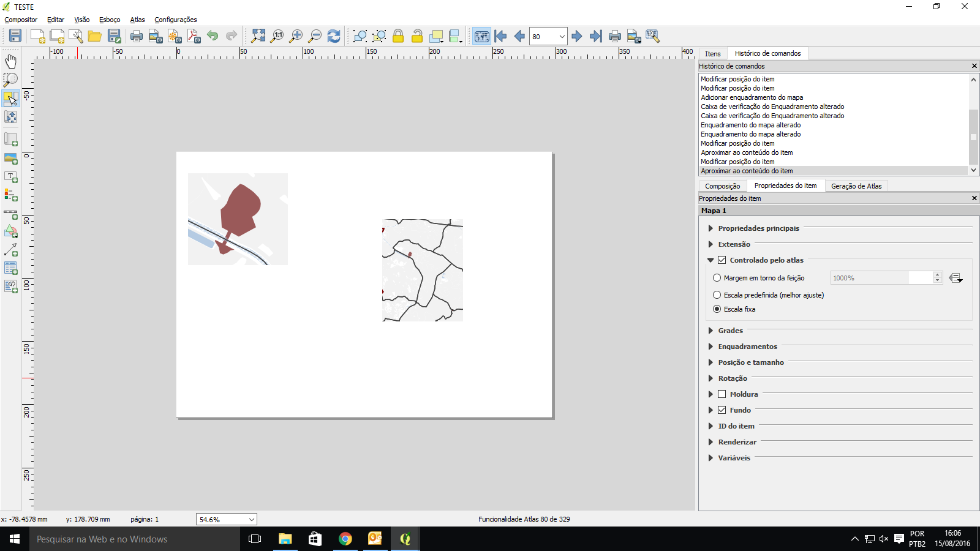
Task: Open Atlas settings wrench icon
Action: [653, 36]
